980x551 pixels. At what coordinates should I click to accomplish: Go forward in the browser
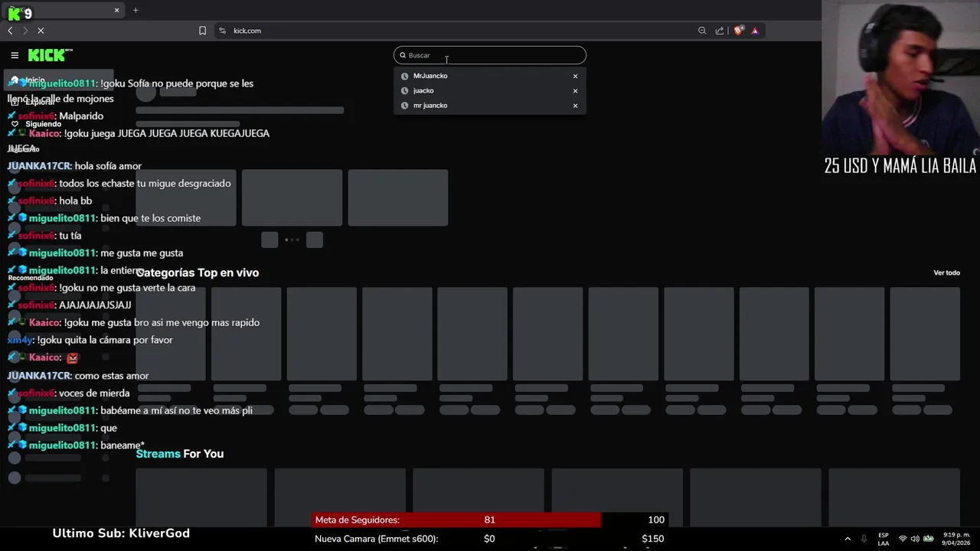click(x=25, y=31)
